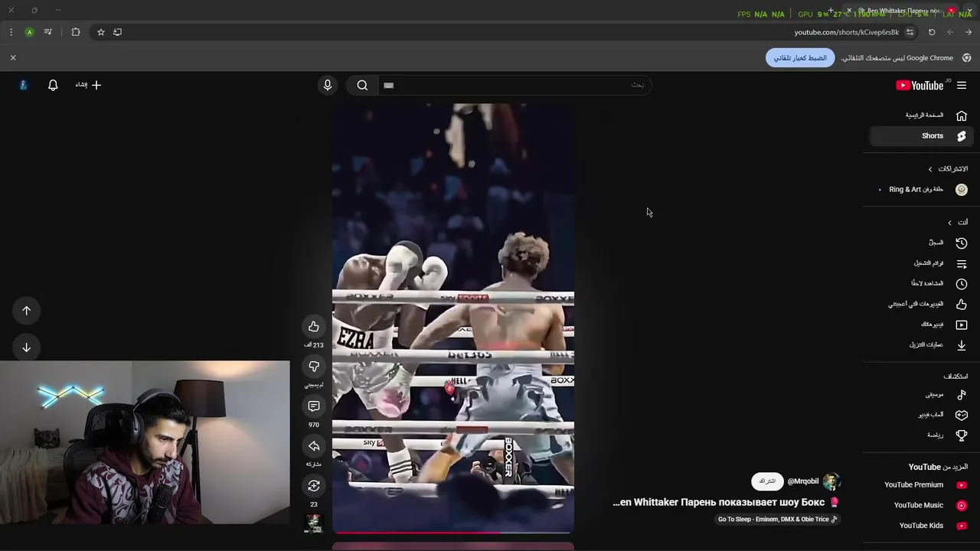Open Your Videos from the sidebar
Image resolution: width=980 pixels, height=551 pixels.
922,324
